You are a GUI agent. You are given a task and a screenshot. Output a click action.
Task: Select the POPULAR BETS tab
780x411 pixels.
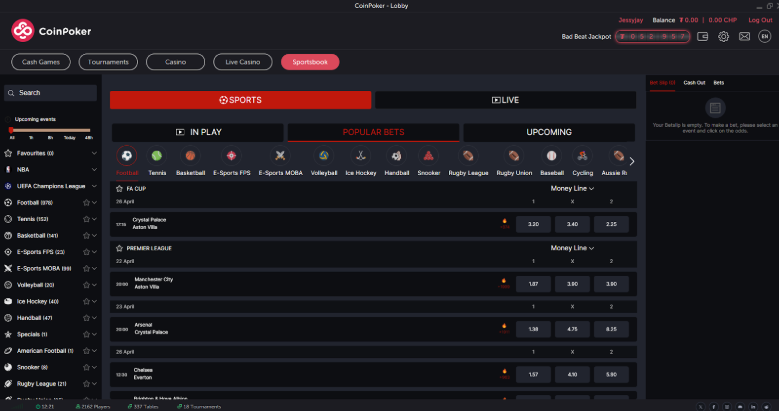(373, 132)
